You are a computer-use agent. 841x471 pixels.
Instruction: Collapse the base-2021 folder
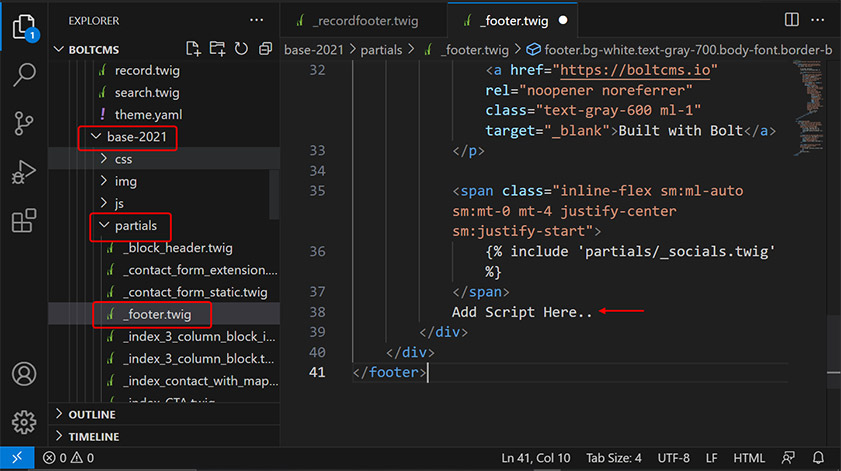click(96, 137)
